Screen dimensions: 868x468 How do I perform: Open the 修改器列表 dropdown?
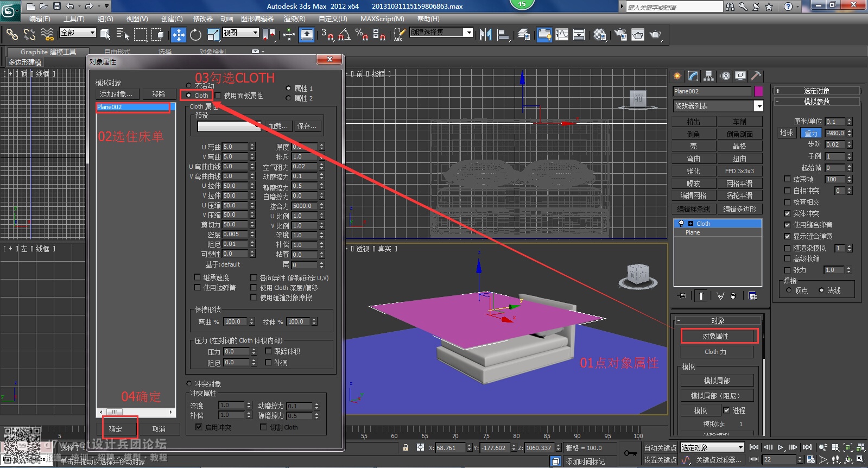pyautogui.click(x=718, y=106)
